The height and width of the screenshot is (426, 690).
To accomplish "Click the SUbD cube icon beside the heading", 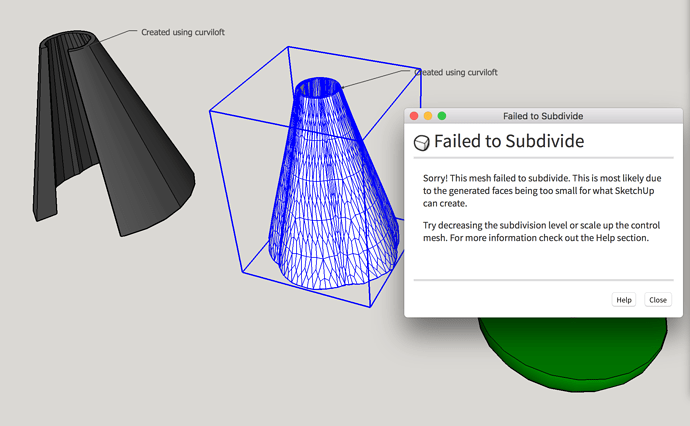I will coord(422,143).
